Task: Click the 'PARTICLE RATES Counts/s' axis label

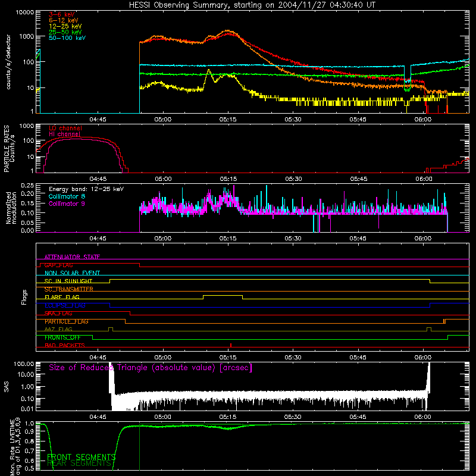Action: pyautogui.click(x=9, y=149)
